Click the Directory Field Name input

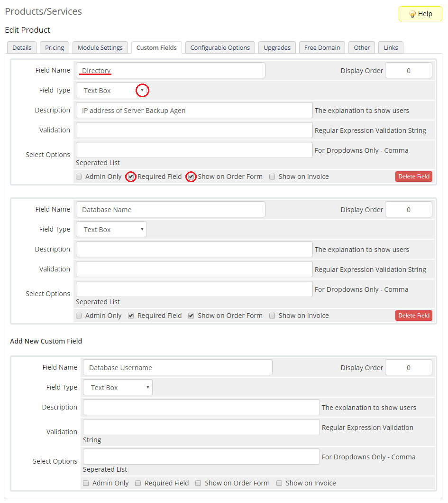point(171,70)
